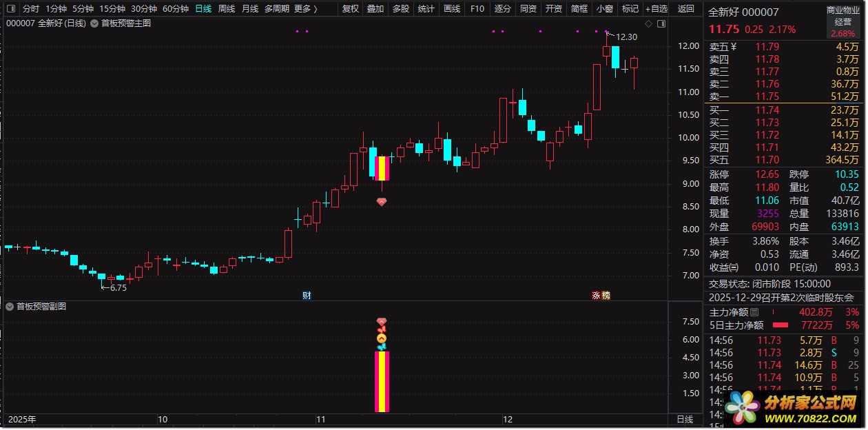
Task: Click the 换手 value 3.86%
Action: pyautogui.click(x=765, y=241)
